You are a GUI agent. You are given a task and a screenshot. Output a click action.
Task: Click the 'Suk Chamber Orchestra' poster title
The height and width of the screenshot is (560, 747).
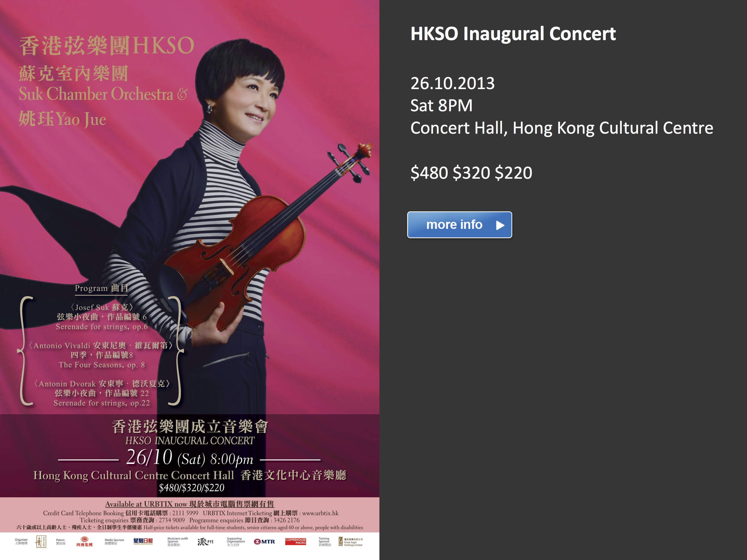point(96,94)
